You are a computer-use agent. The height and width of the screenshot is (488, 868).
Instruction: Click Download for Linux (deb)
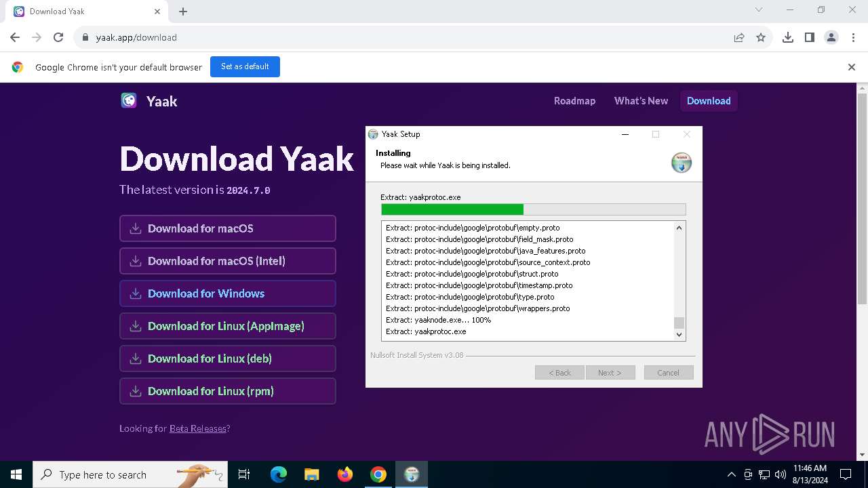click(228, 359)
